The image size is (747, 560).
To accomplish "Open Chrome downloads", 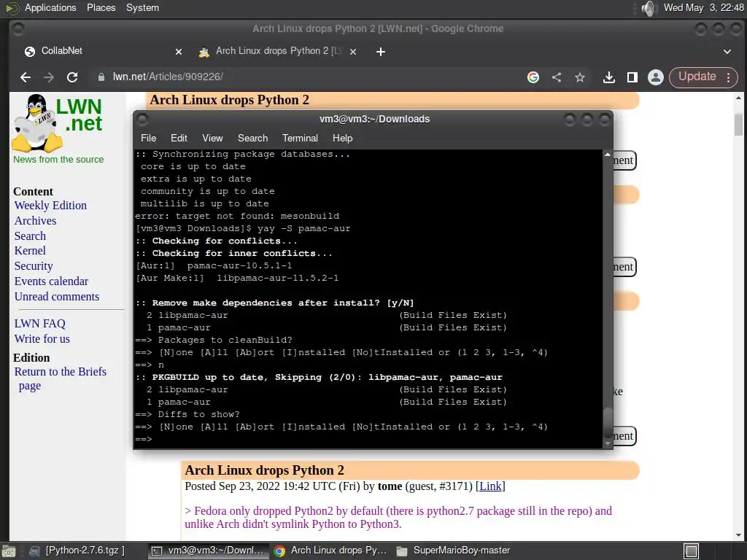I will [x=609, y=77].
